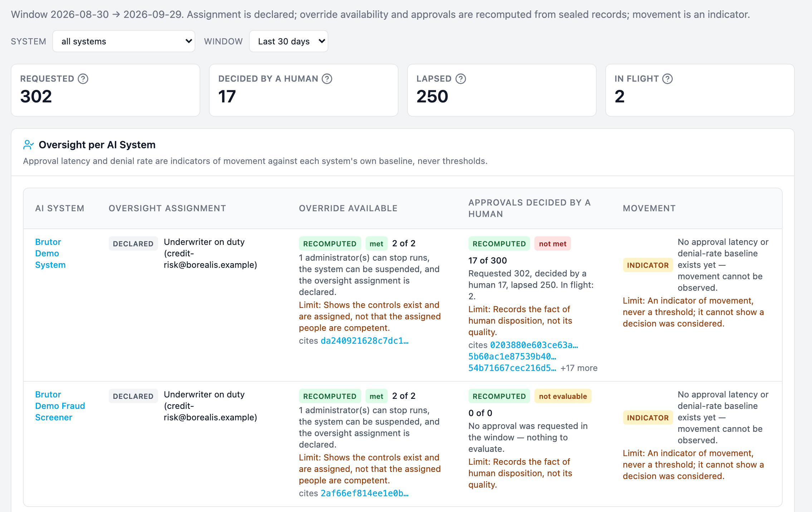Open the Brutor Demo Fraud Screener link
812x512 pixels.
(x=60, y=406)
